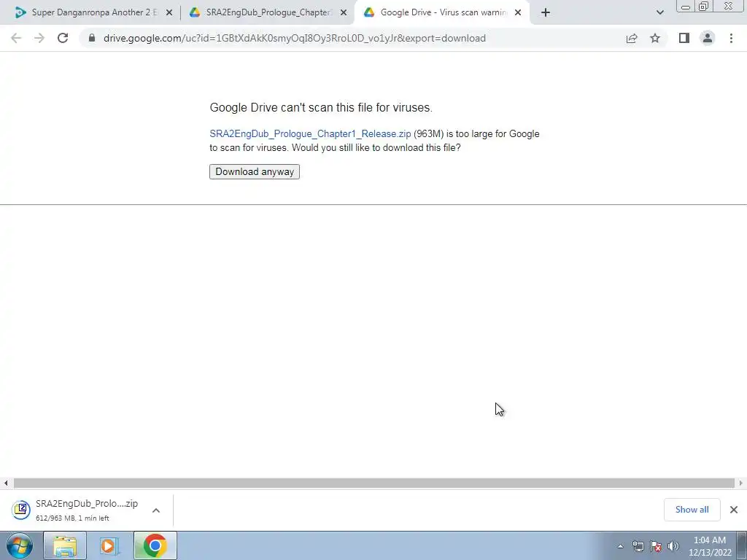This screenshot has height=560, width=747.
Task: Select the Google Drive Virus scan warning tab
Action: click(x=443, y=12)
